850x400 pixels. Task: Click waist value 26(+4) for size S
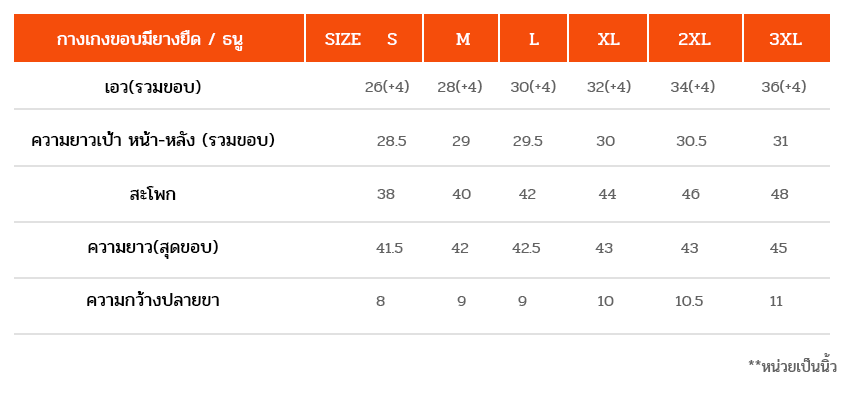click(387, 87)
